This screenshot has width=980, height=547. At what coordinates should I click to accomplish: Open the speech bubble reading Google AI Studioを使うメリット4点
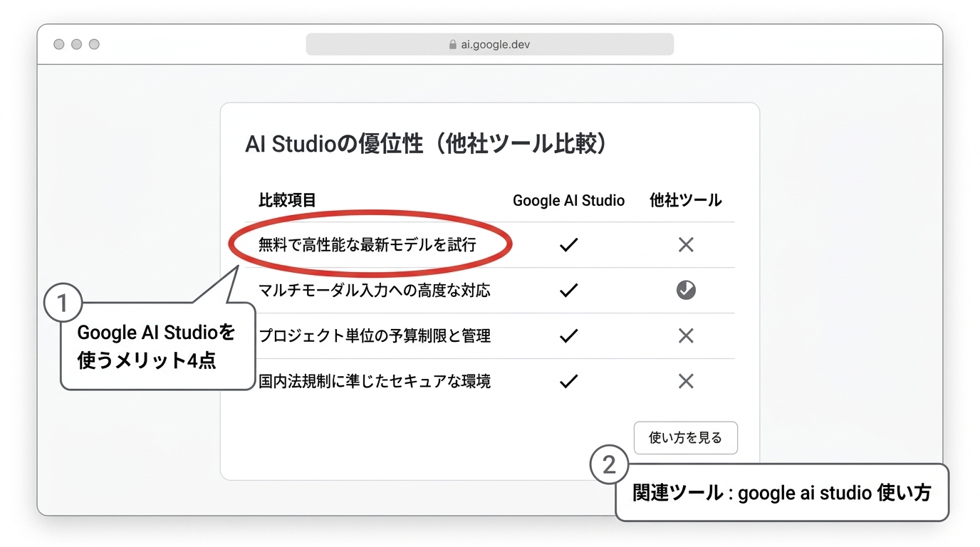157,344
